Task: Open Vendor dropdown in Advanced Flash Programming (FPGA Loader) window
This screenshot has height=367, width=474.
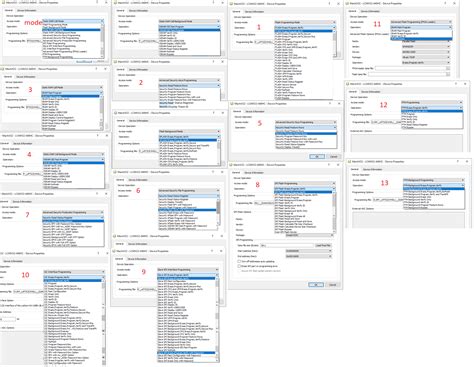Action: coord(426,47)
